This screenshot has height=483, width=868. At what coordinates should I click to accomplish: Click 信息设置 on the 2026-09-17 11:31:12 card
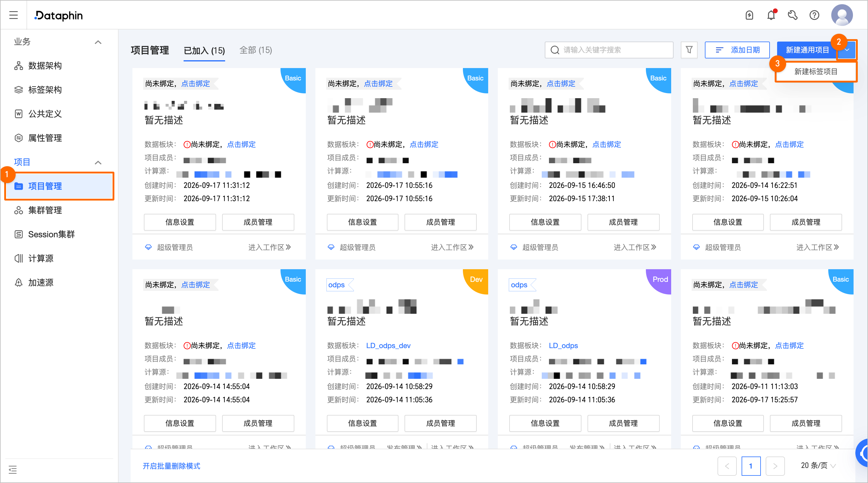tap(180, 222)
